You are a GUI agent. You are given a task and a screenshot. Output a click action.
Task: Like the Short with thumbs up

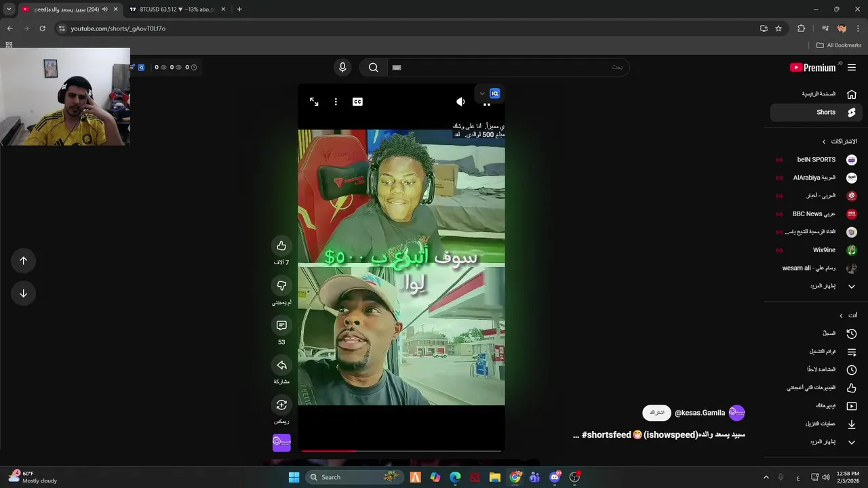coord(281,245)
